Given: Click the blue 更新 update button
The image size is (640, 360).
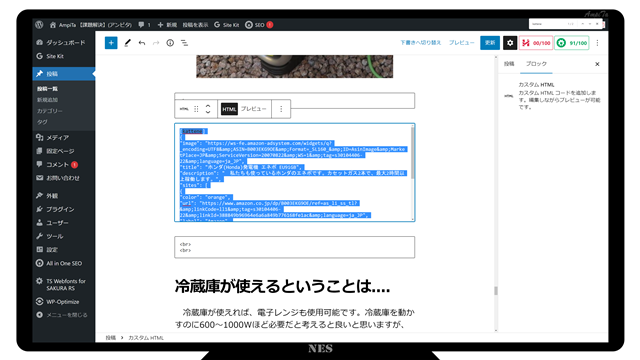Looking at the screenshot, I should [490, 43].
